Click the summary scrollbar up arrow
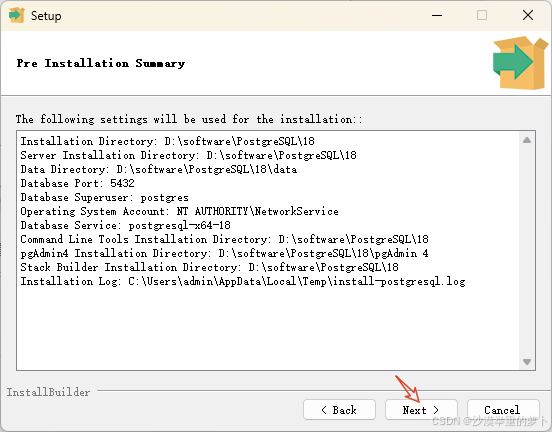The image size is (552, 432). click(527, 140)
